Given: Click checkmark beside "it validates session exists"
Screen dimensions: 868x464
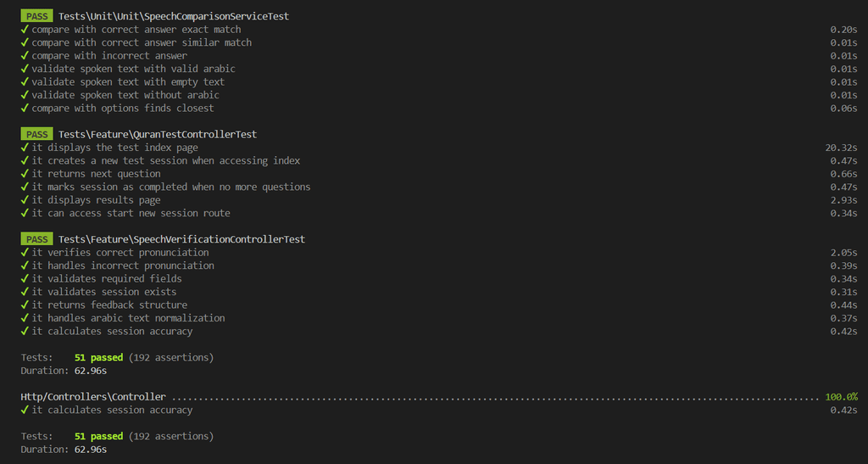Looking at the screenshot, I should (25, 292).
